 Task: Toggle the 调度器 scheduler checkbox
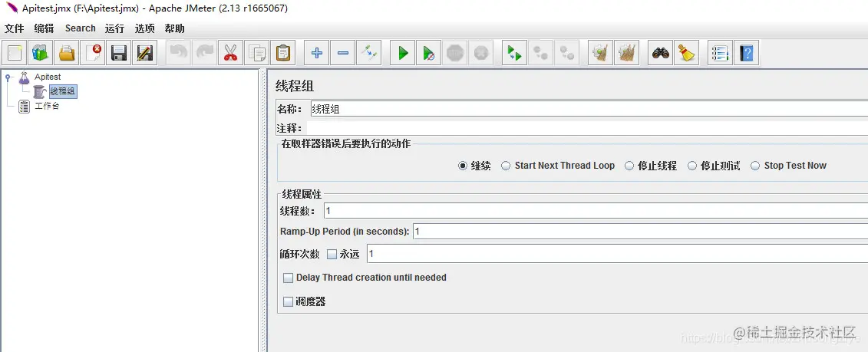coord(305,301)
